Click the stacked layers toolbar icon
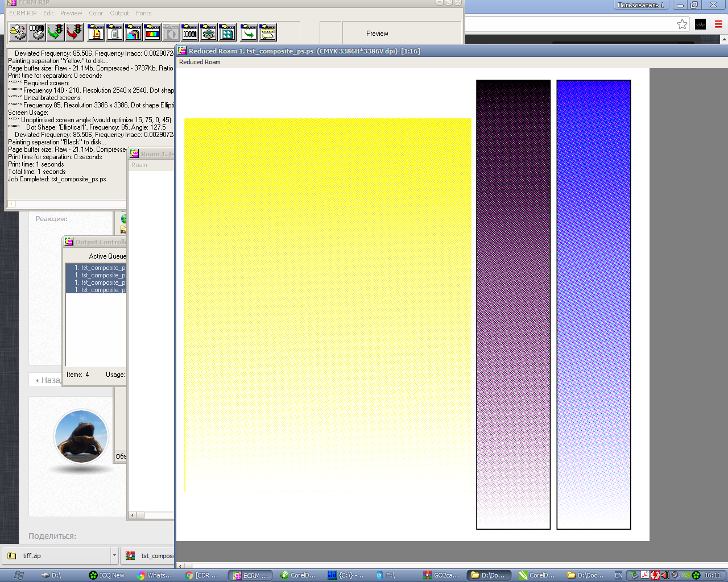 point(209,32)
